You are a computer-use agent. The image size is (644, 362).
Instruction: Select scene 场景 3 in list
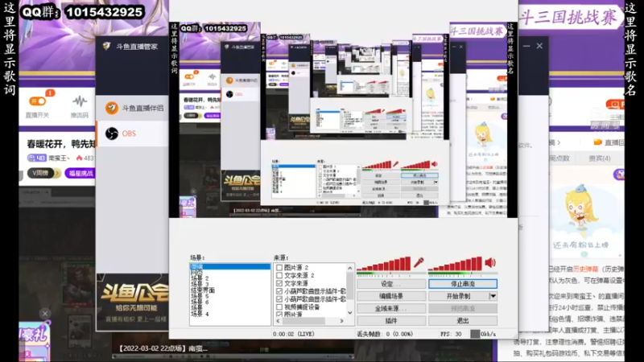pos(200,284)
